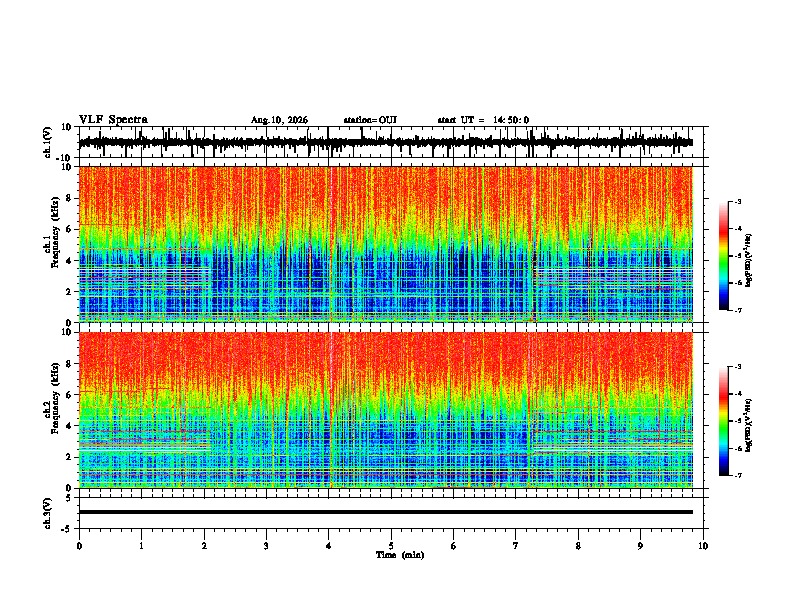Click the "7" minute tick label on time axis

click(x=516, y=546)
